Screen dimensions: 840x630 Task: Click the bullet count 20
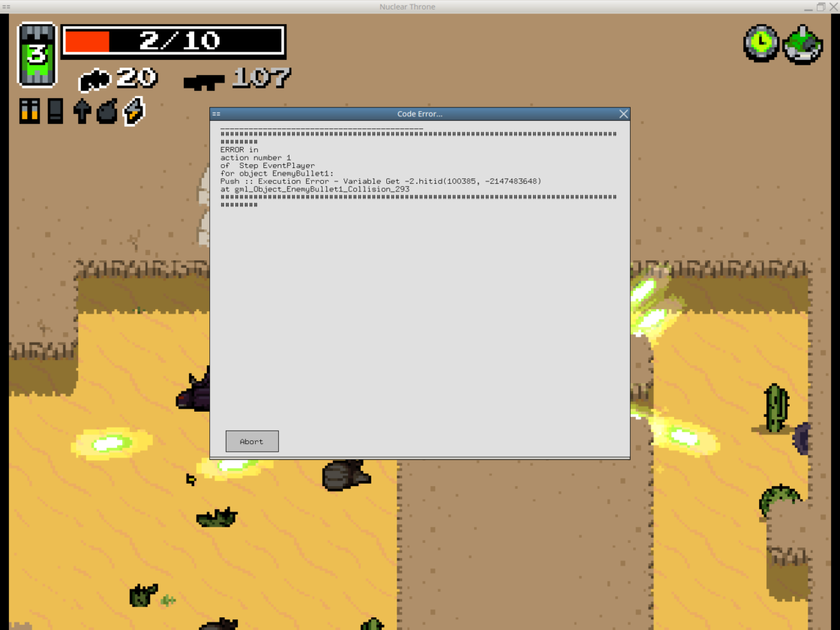tap(136, 78)
